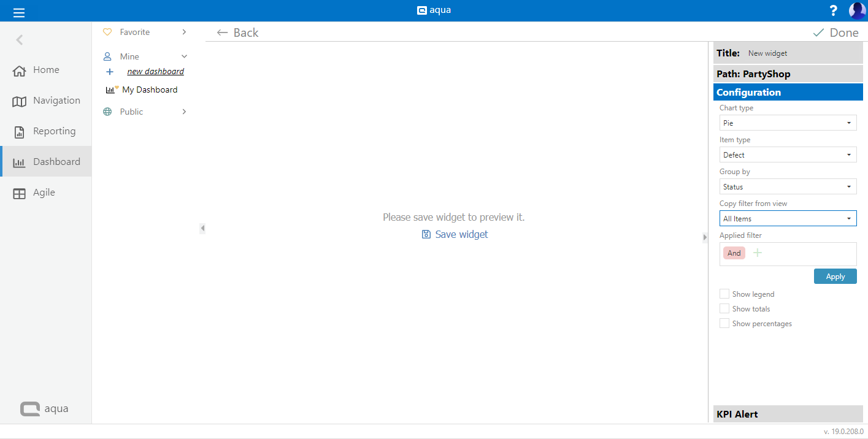The width and height of the screenshot is (868, 439).
Task: Select My Dashboard in the tree
Action: point(150,90)
